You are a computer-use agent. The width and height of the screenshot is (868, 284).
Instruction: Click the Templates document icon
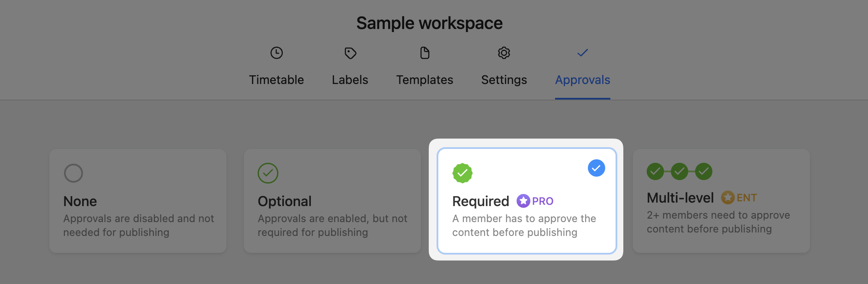(424, 53)
